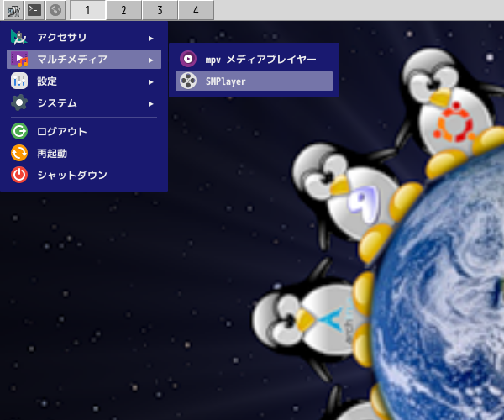
Task: Expand the 設定 submenu arrow
Action: 150,82
